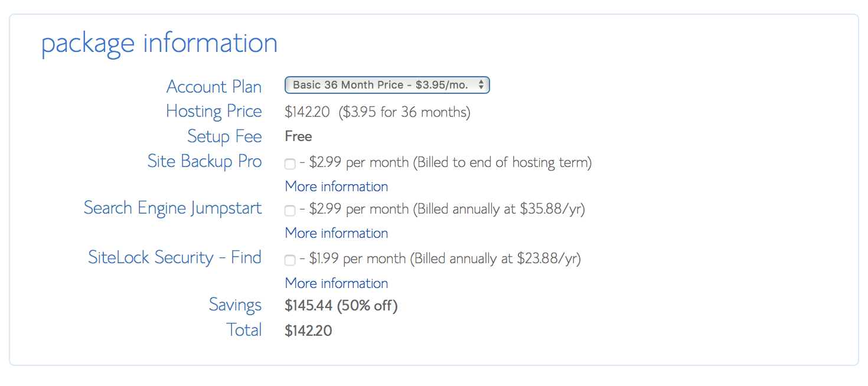Click the Total amount value
Screen dimensions: 868x386
point(308,331)
